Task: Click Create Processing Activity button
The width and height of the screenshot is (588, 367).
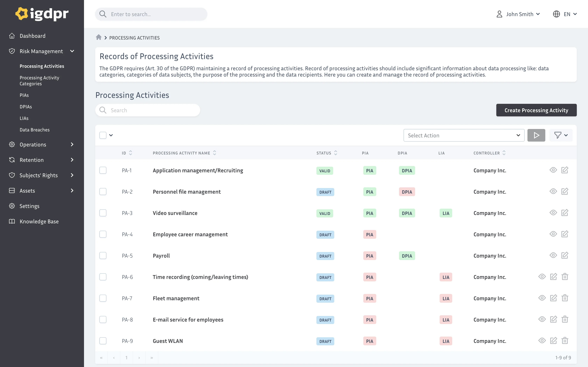Action: pos(536,110)
